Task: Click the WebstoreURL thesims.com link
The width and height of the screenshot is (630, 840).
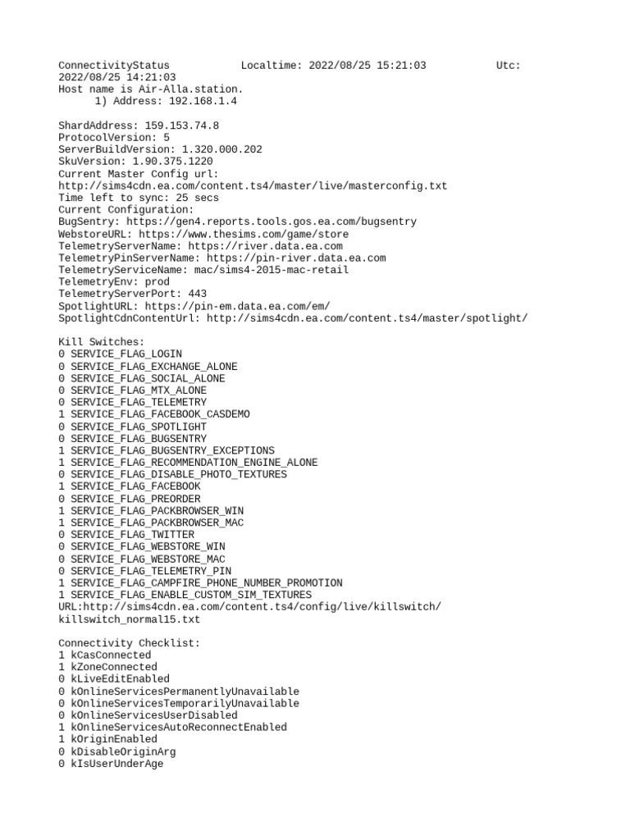Action: (243, 234)
